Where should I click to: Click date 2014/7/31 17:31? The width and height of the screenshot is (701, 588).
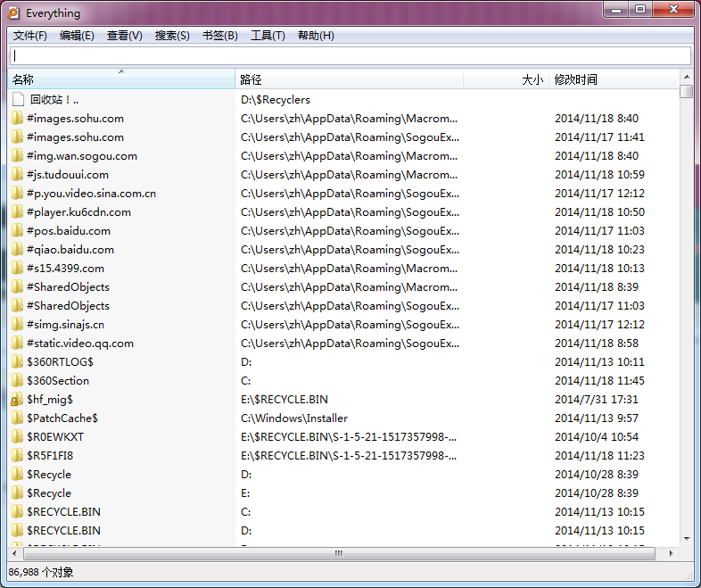597,400
